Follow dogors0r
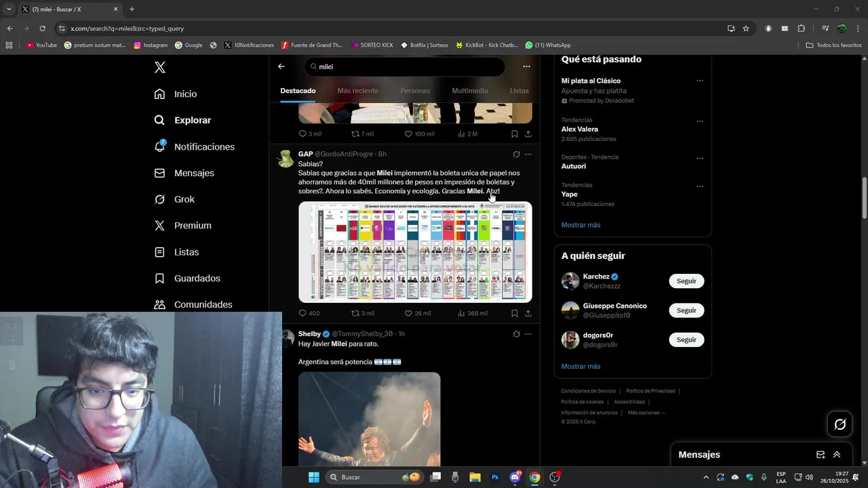Viewport: 868px width, 488px height. (x=686, y=340)
